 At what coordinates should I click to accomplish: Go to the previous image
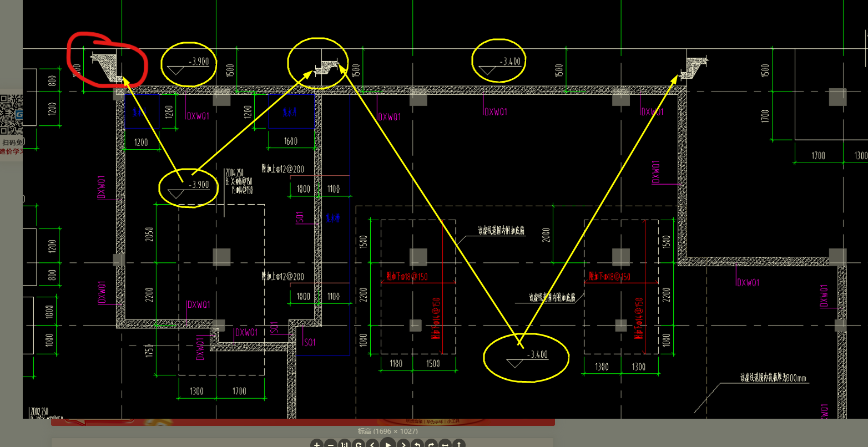point(374,444)
